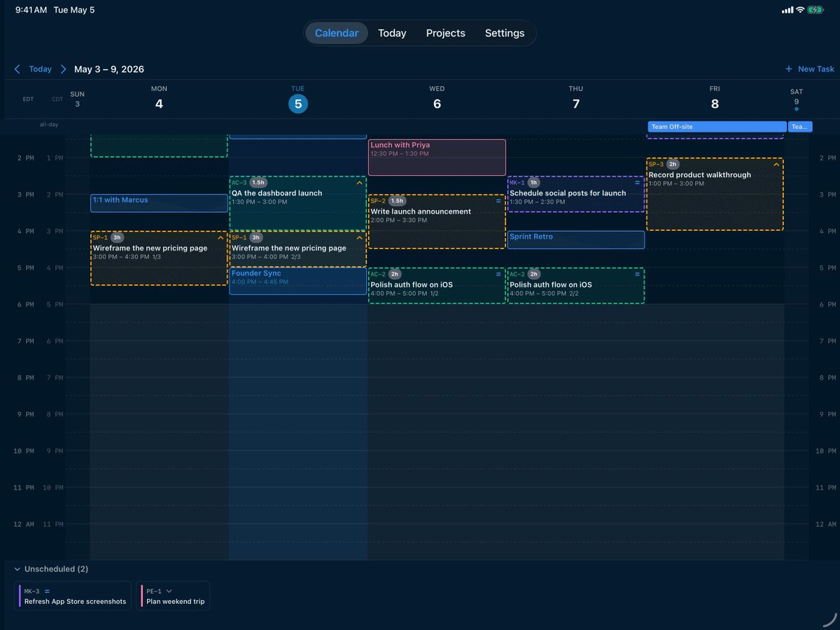840x630 pixels.
Task: Go to previous week chevron
Action: [x=17, y=69]
